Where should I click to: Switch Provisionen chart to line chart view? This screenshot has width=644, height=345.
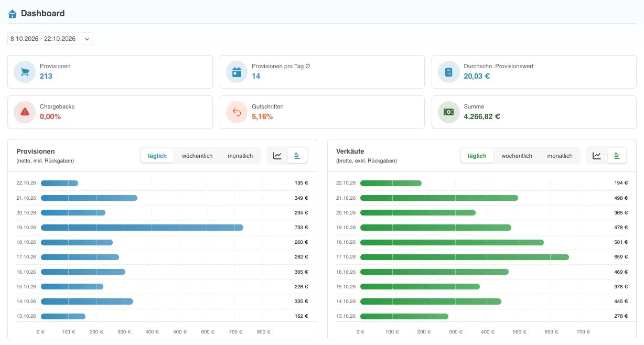pyautogui.click(x=277, y=156)
